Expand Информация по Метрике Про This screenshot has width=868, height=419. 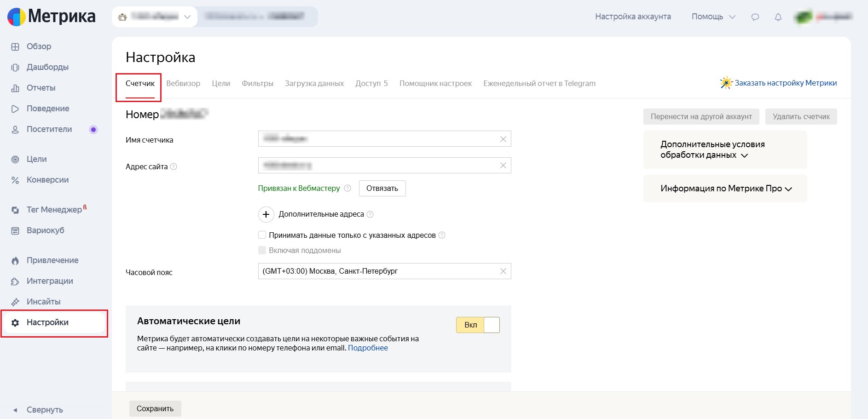(x=725, y=189)
